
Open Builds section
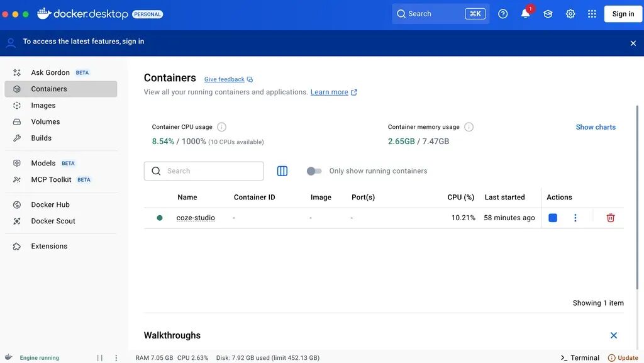[x=61, y=138]
